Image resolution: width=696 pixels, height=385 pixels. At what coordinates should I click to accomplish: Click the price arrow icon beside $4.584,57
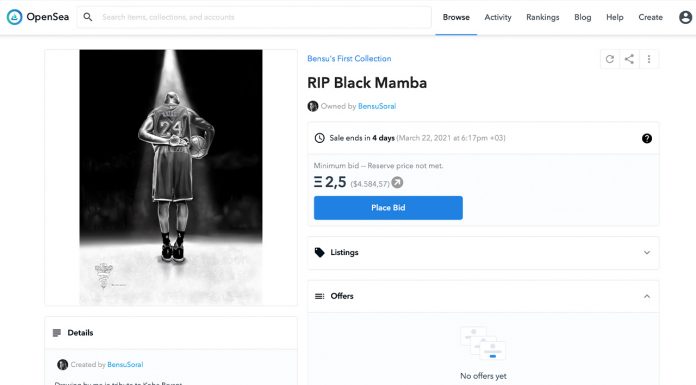pos(397,183)
